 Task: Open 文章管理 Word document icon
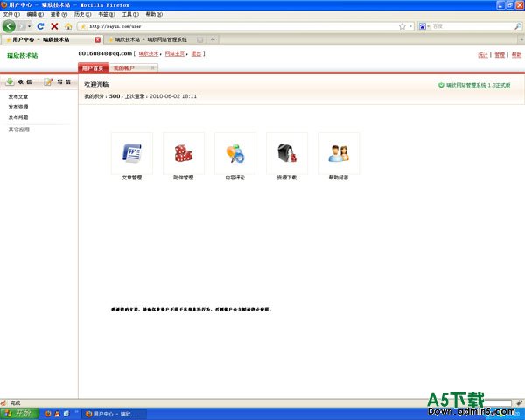coord(132,153)
